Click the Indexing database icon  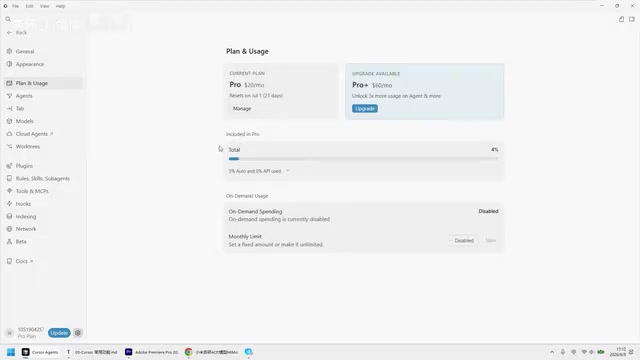[x=9, y=216]
